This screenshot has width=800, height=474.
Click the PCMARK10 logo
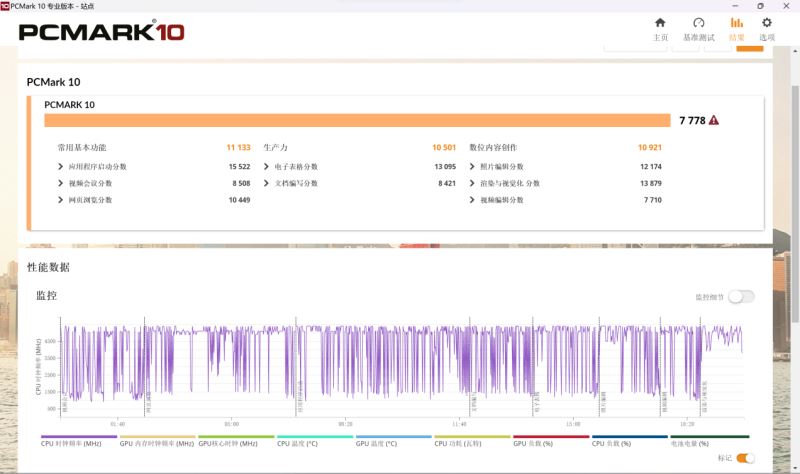(x=102, y=32)
